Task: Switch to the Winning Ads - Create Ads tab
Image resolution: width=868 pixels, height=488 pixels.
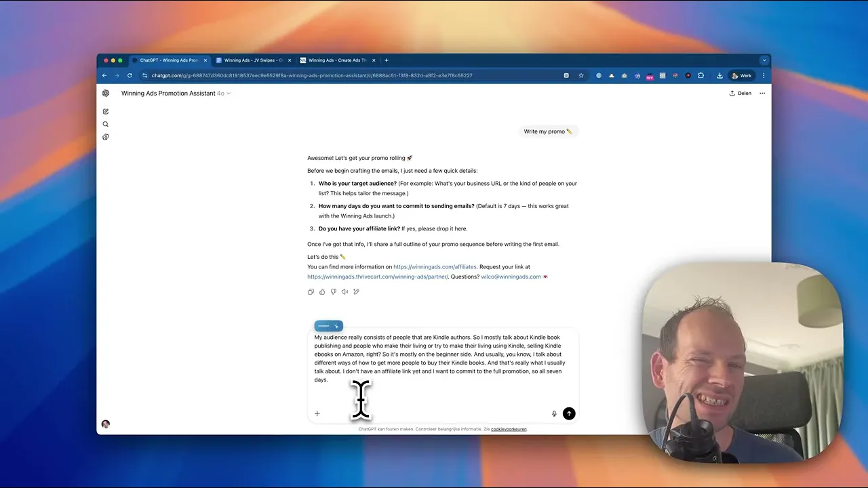Action: [x=338, y=60]
